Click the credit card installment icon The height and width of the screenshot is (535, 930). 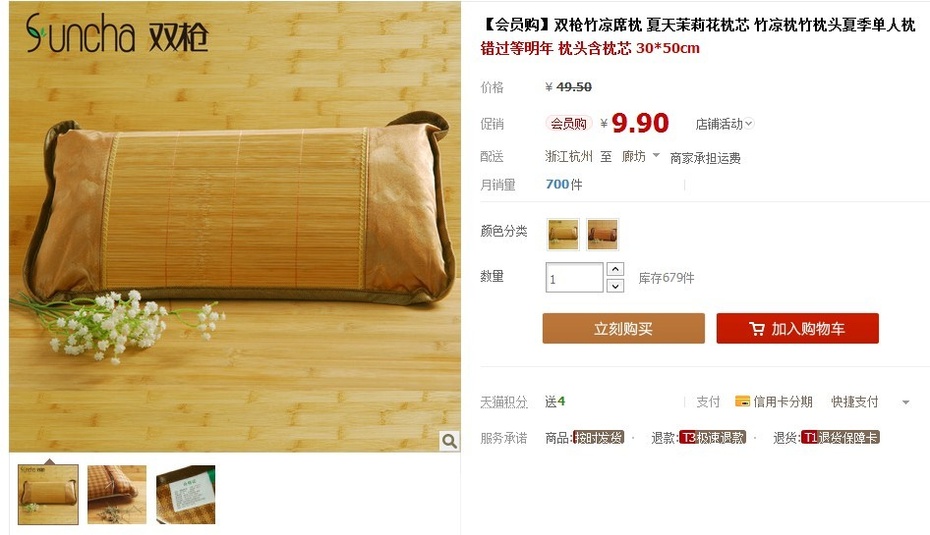click(742, 402)
